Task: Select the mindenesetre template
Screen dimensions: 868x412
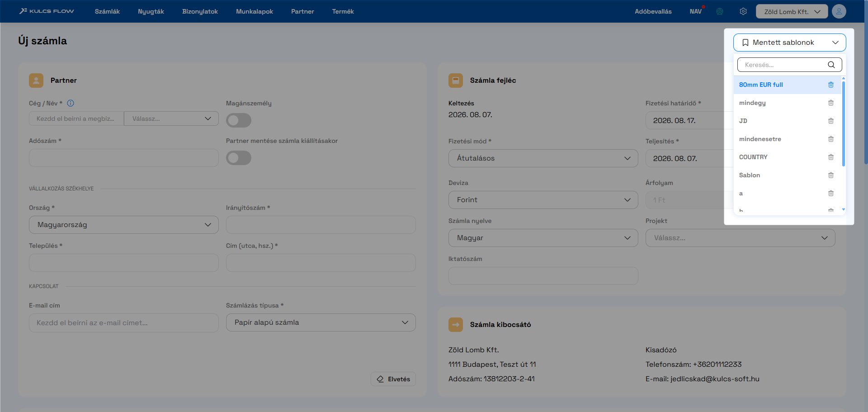Action: (788, 139)
